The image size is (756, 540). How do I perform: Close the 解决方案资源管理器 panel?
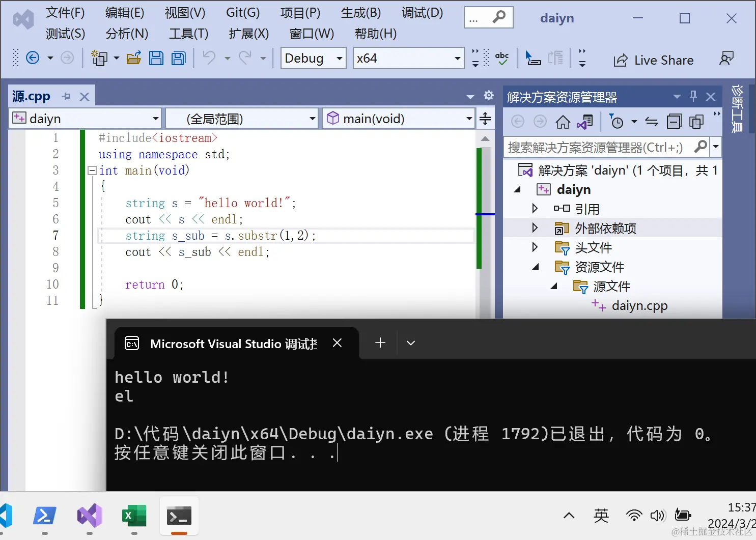711,97
